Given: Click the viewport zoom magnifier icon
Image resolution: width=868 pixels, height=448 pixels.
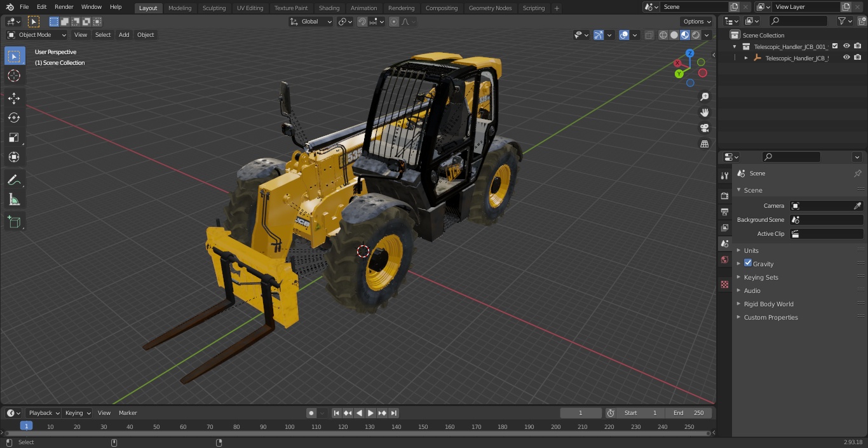Looking at the screenshot, I should [704, 97].
